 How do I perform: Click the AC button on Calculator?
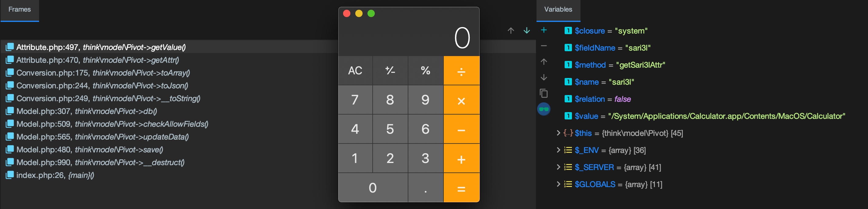355,70
